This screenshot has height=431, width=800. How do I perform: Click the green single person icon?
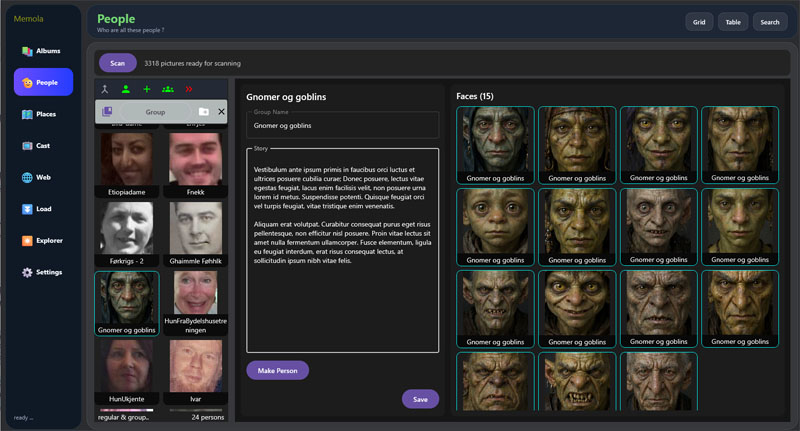pos(126,89)
